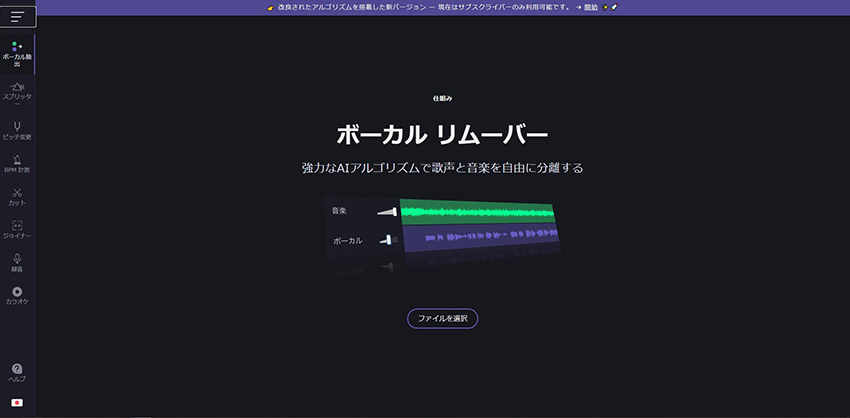The height and width of the screenshot is (418, 850).
Task: Click the purple announcement banner text
Action: tap(420, 7)
